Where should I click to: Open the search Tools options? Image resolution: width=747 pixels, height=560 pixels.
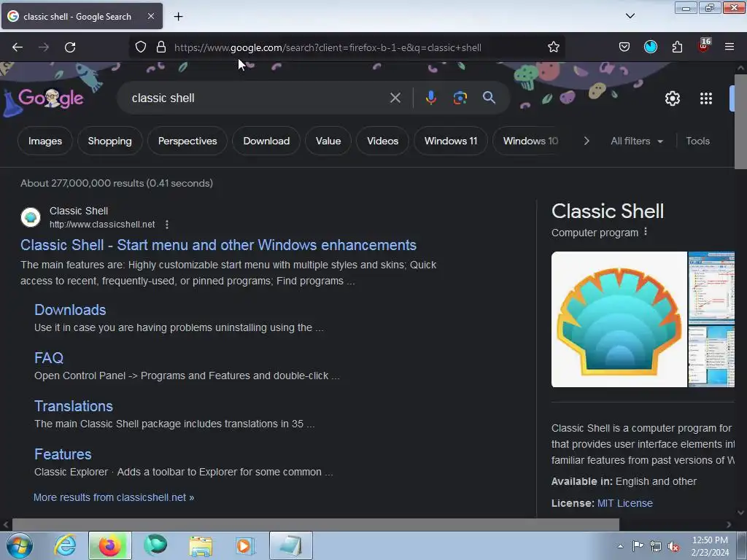click(697, 141)
